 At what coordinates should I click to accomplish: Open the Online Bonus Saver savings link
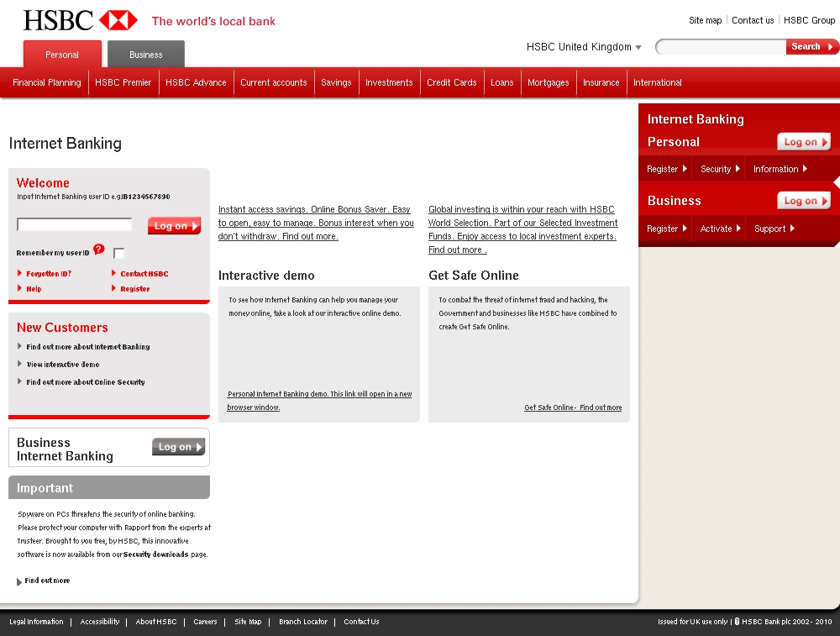pos(316,223)
